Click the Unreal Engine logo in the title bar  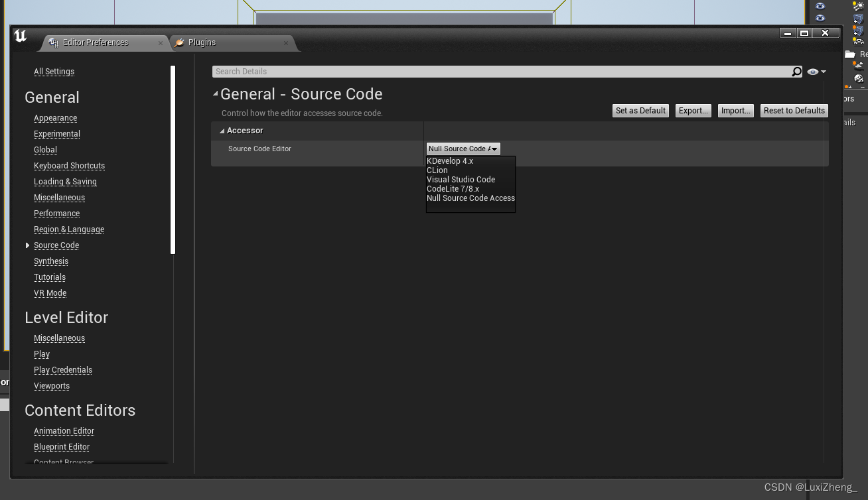pyautogui.click(x=21, y=37)
